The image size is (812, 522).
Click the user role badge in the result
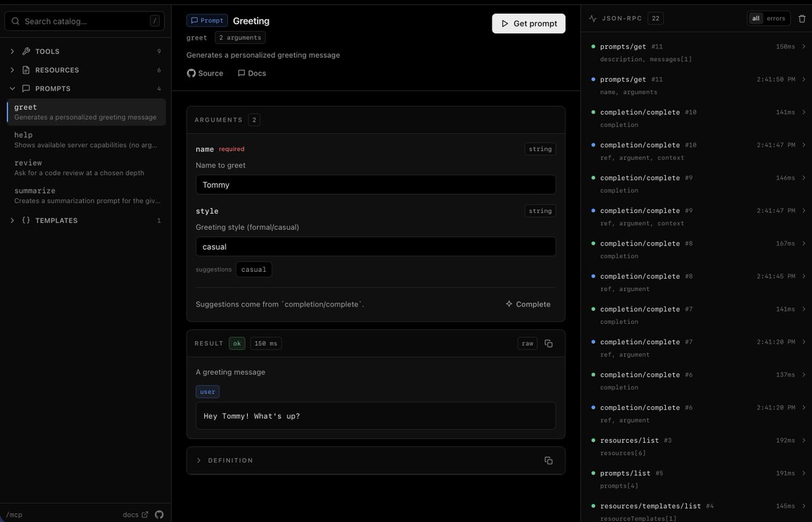pyautogui.click(x=208, y=391)
